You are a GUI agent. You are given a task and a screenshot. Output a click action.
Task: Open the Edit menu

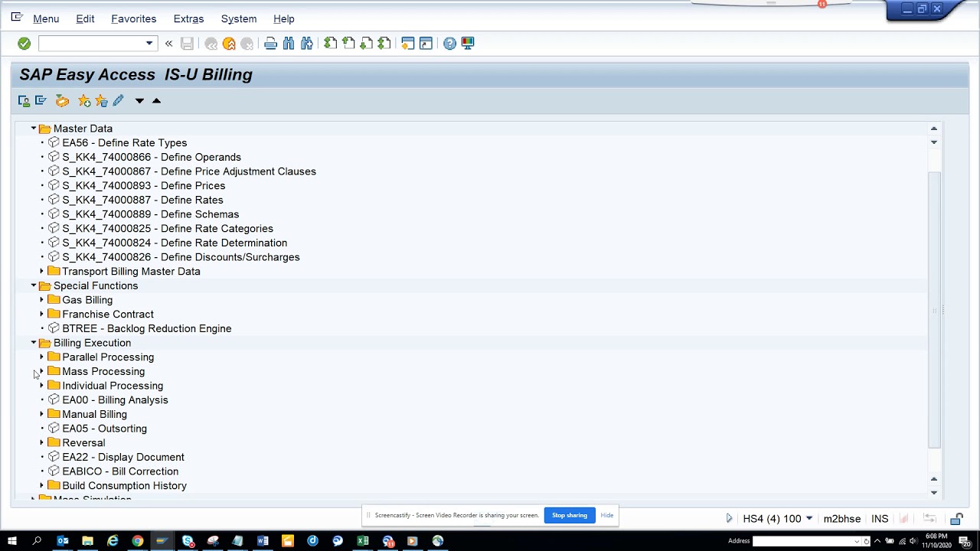(85, 18)
